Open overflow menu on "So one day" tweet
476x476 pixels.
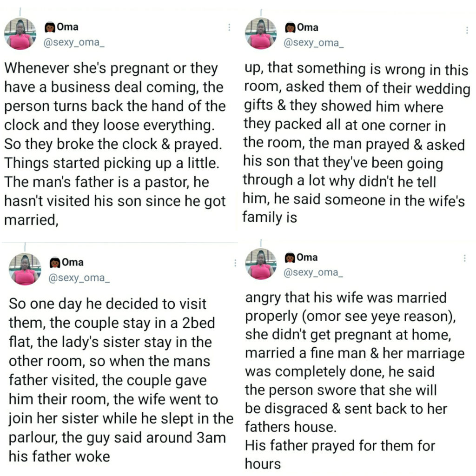(235, 263)
